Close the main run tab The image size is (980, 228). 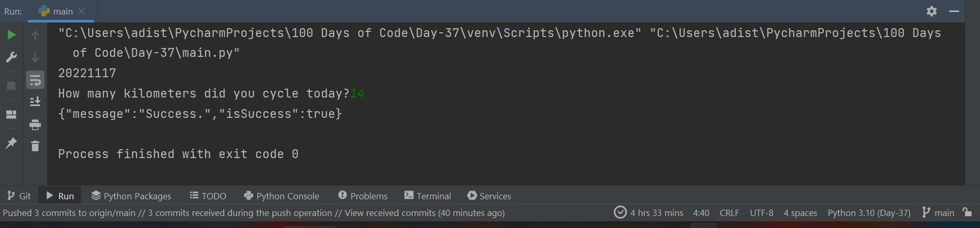tap(81, 11)
